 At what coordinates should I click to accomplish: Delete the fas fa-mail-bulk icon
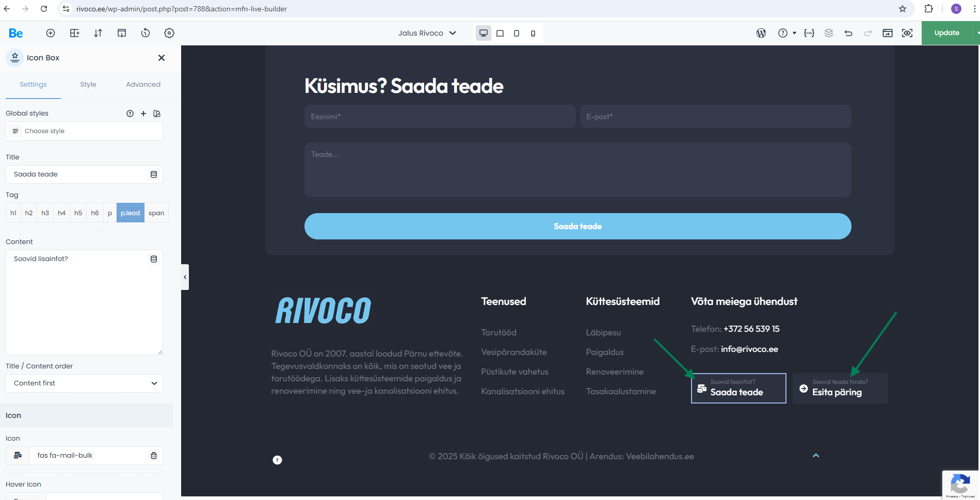click(153, 456)
